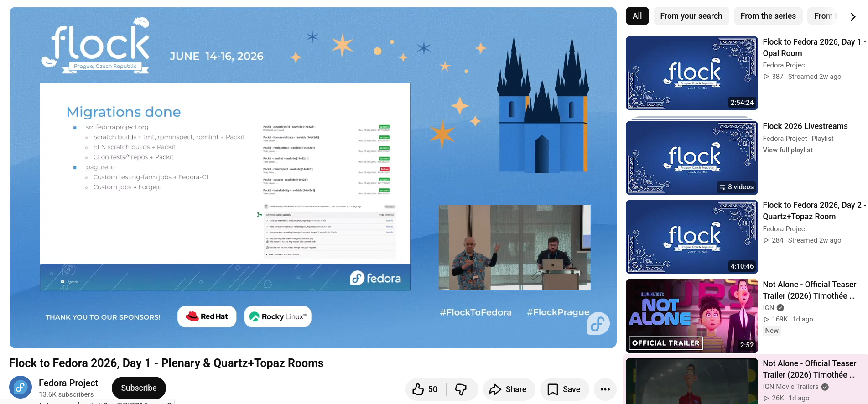Click the video title heading
The height and width of the screenshot is (404, 868).
click(x=166, y=363)
